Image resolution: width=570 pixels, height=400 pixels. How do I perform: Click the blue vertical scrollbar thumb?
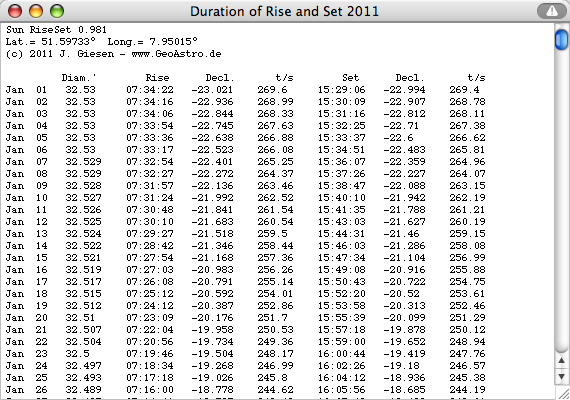click(561, 40)
